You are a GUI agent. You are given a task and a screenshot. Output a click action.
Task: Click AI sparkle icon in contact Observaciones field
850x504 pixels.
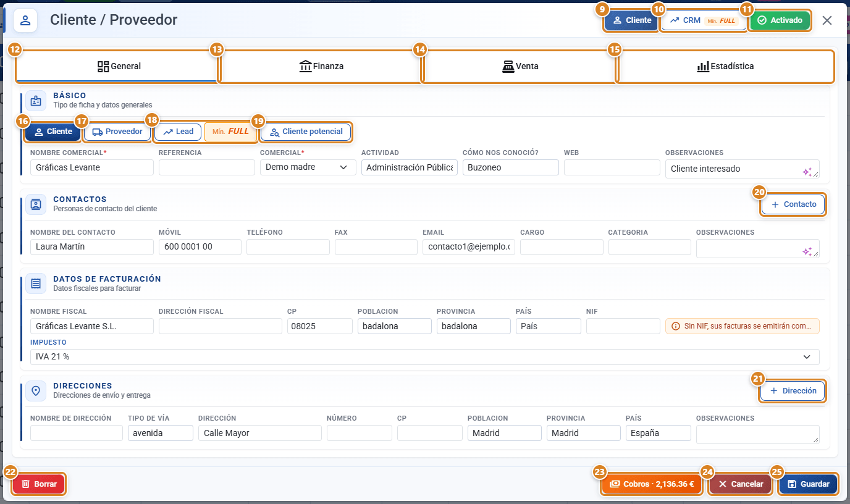[x=807, y=251]
